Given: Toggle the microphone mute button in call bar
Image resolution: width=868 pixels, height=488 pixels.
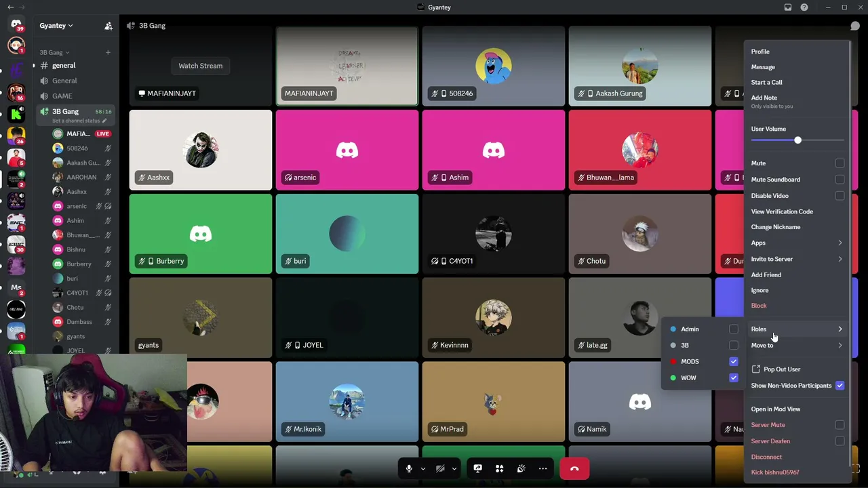Looking at the screenshot, I should [x=409, y=468].
